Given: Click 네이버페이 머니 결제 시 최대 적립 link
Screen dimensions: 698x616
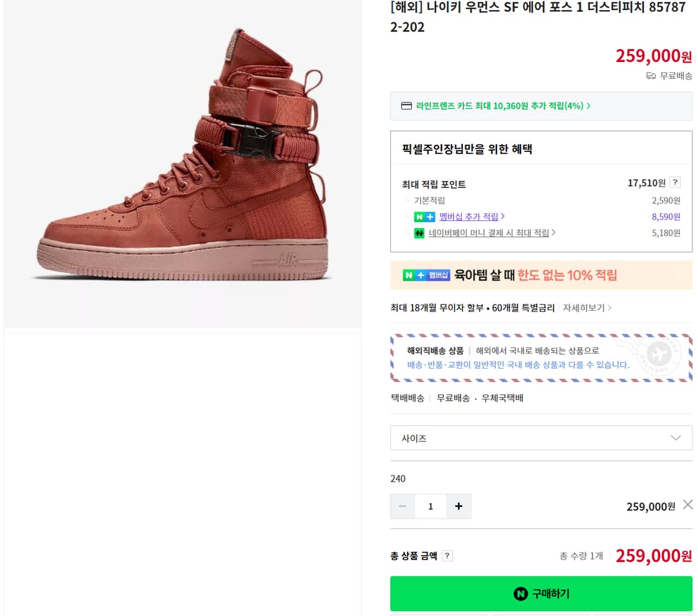Looking at the screenshot, I should [490, 233].
